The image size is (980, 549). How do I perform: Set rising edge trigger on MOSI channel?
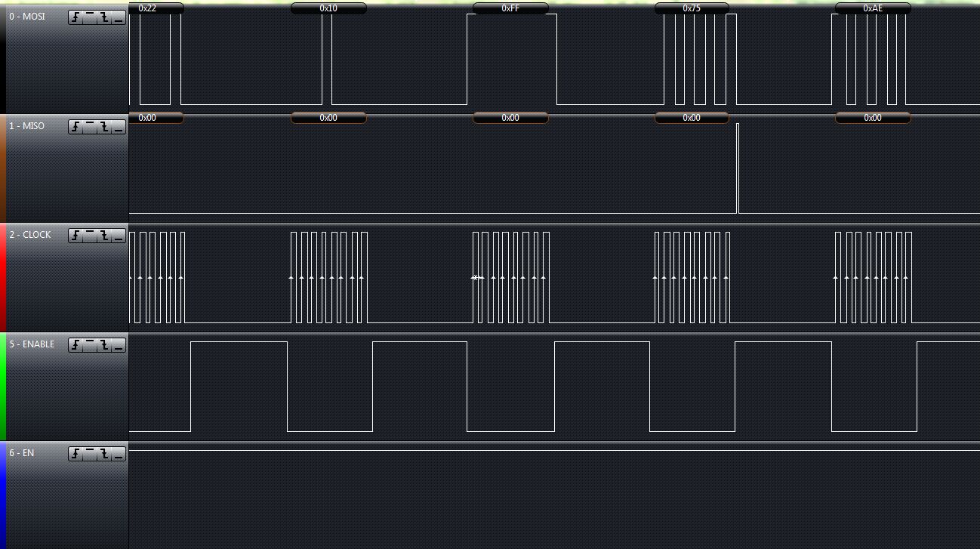[x=76, y=17]
